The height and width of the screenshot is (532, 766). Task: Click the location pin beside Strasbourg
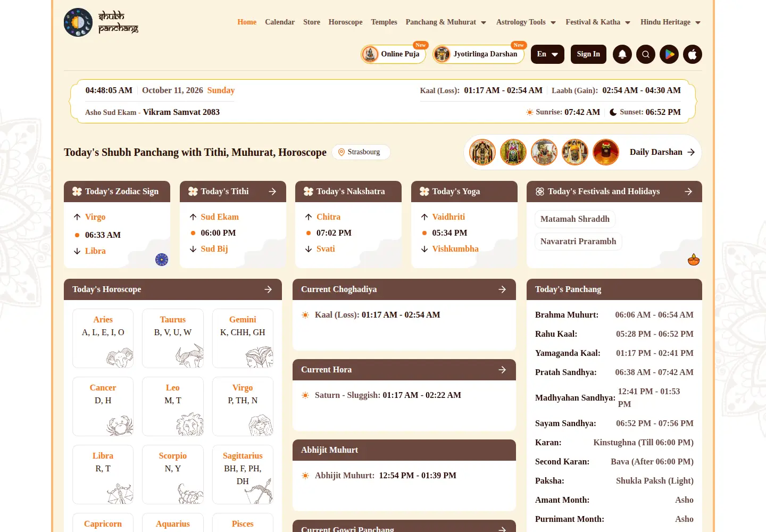(x=342, y=152)
